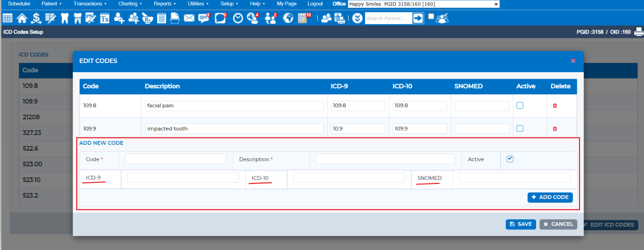Go to home via house icon

click(22, 19)
